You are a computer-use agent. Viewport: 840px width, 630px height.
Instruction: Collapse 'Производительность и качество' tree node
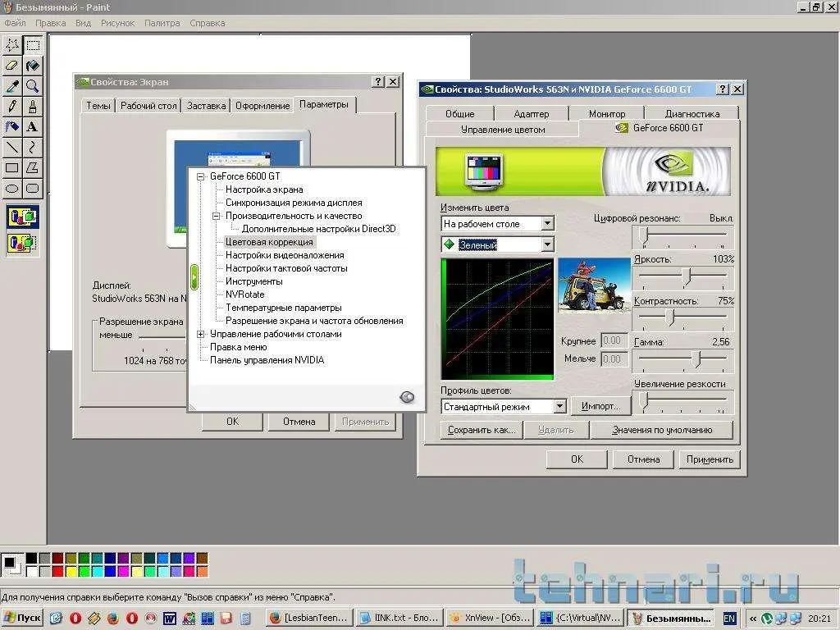(x=217, y=216)
